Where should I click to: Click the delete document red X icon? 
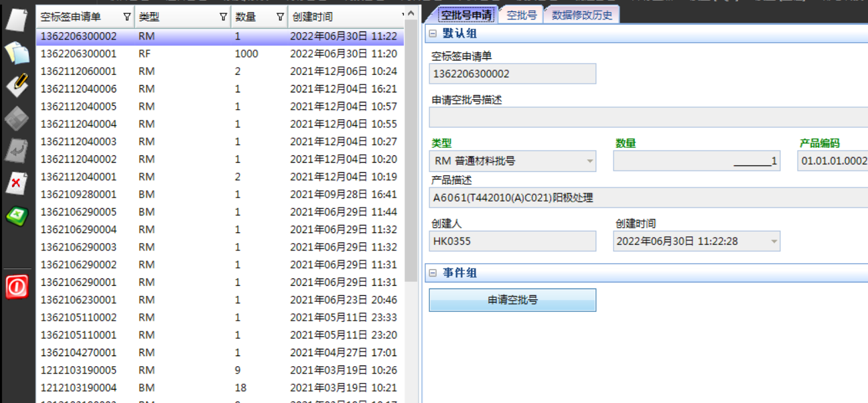click(x=17, y=183)
